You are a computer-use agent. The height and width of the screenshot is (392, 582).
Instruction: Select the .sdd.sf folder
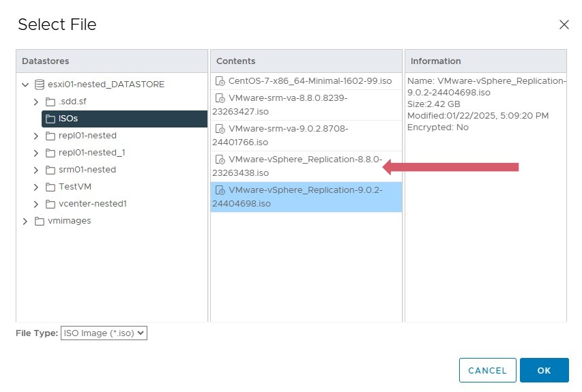pyautogui.click(x=72, y=102)
